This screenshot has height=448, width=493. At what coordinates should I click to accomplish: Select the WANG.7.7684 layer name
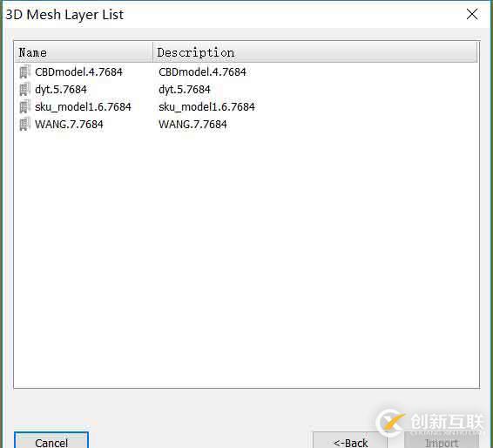[69, 125]
